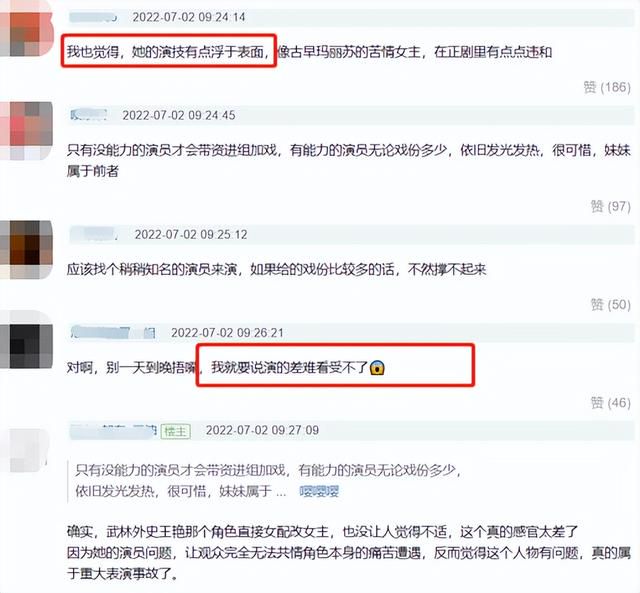Like the comment with 赞 (97)
The image size is (640, 593).
611,207
